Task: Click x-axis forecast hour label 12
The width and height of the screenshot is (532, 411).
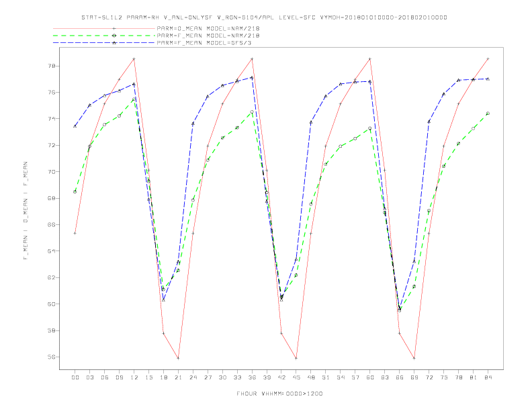Action: pyautogui.click(x=134, y=377)
